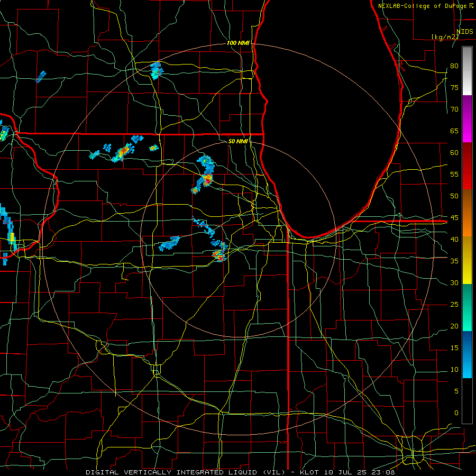Click legend value 45
The width and height of the screenshot is (476, 476).
(454, 218)
